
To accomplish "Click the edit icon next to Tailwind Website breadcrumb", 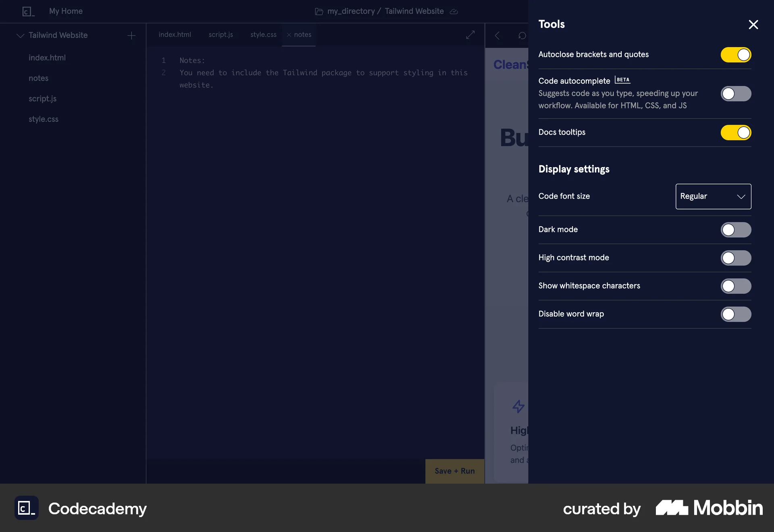I will [454, 11].
